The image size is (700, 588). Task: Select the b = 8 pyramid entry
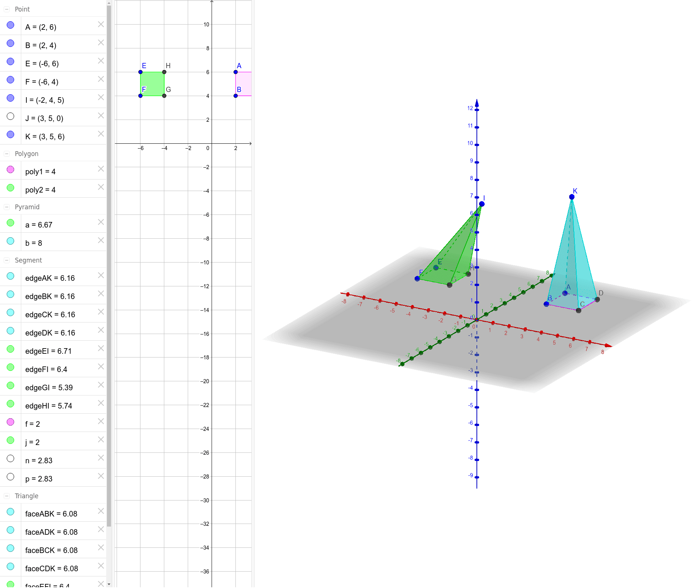pos(53,242)
